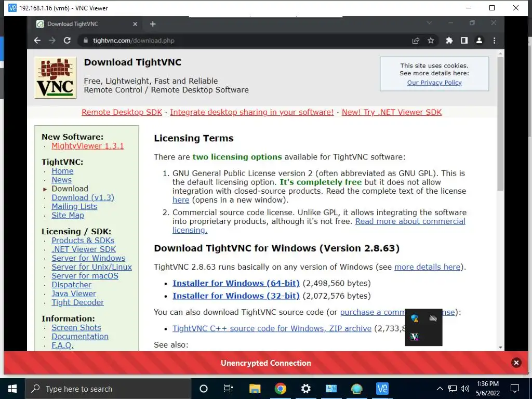Click the cloud-off tray icon in overflow popup
Image resolution: width=532 pixels, height=399 pixels.
pyautogui.click(x=433, y=318)
